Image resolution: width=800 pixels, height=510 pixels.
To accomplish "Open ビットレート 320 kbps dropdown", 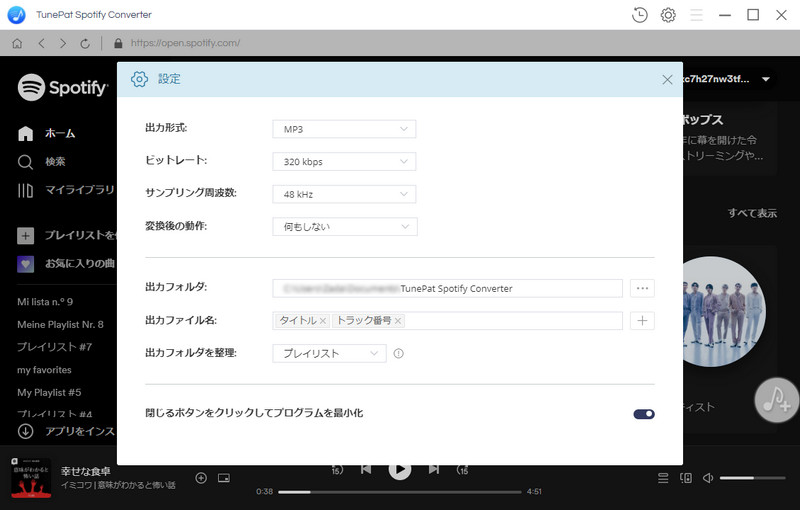I will coord(344,162).
